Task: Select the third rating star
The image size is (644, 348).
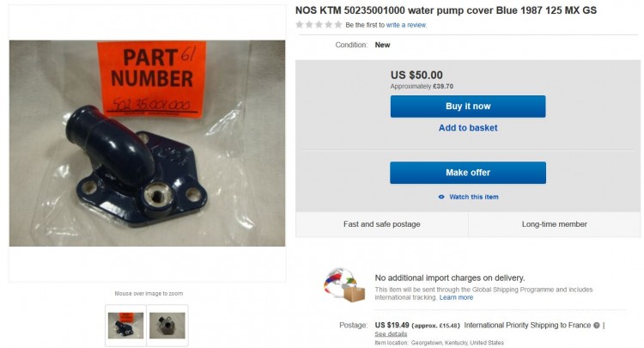Action: [x=319, y=25]
